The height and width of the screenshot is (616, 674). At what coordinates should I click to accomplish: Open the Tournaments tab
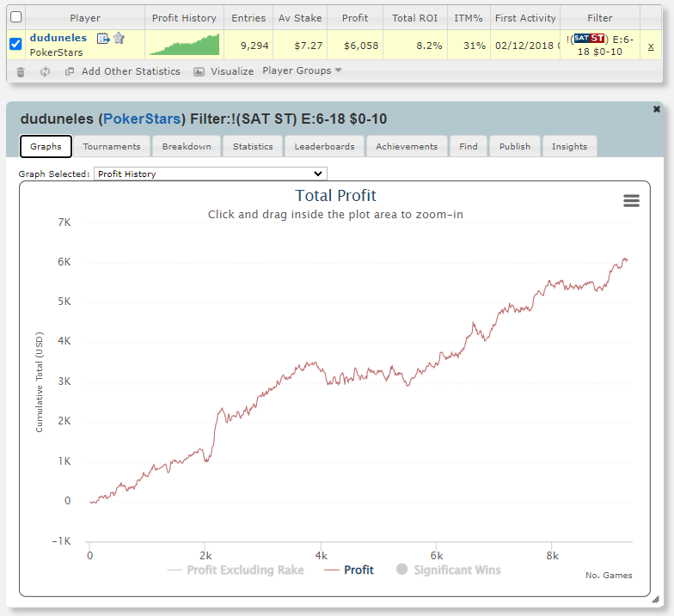tap(112, 146)
